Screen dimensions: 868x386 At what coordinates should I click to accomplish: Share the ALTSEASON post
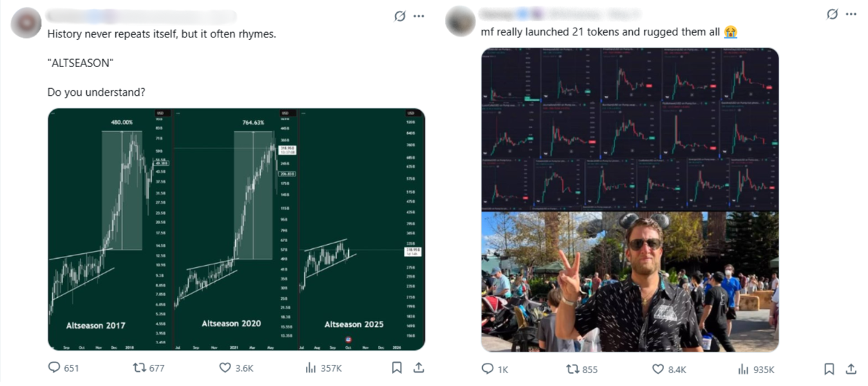click(x=419, y=368)
